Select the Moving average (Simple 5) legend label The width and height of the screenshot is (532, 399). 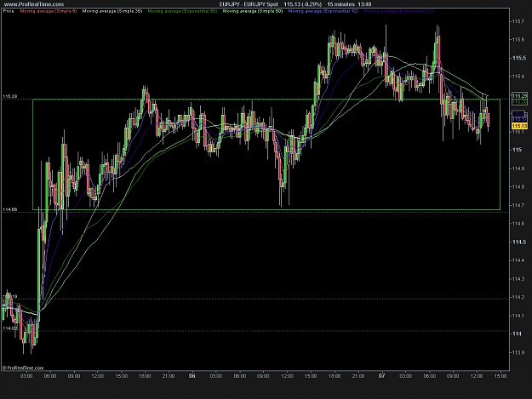point(49,11)
